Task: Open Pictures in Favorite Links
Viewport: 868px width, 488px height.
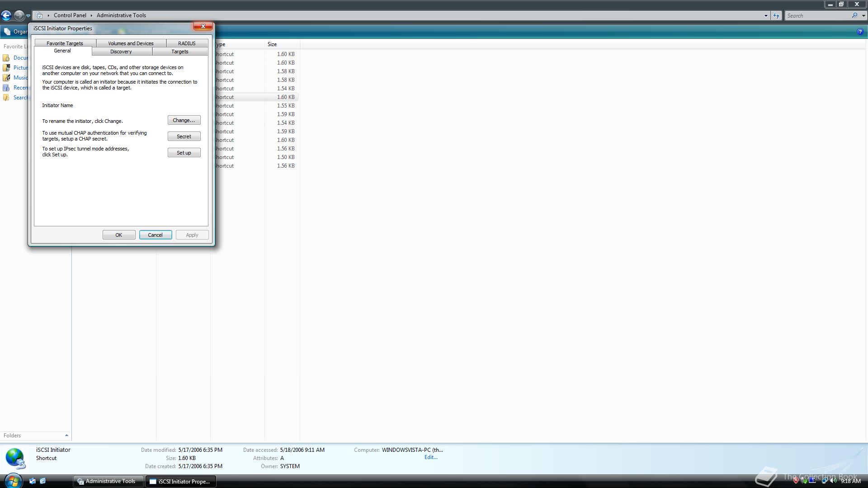Action: point(15,68)
